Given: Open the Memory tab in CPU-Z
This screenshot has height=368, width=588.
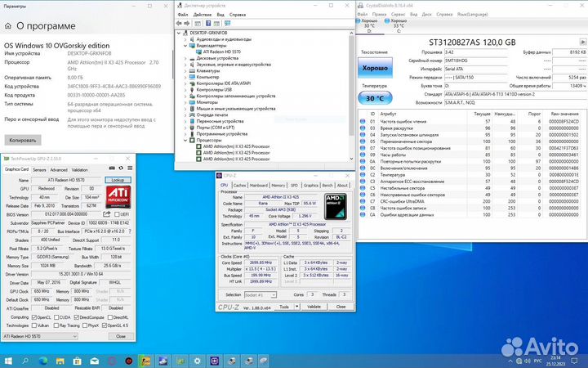Looking at the screenshot, I should coord(278,185).
